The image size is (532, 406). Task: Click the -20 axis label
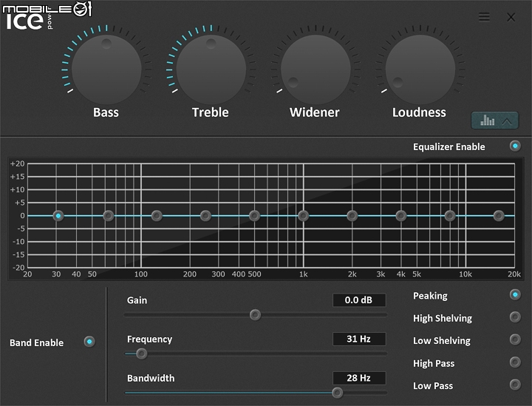coord(18,268)
